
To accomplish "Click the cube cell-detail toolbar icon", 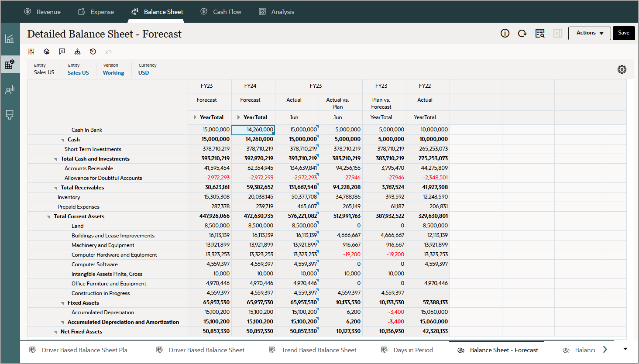I will (x=47, y=52).
